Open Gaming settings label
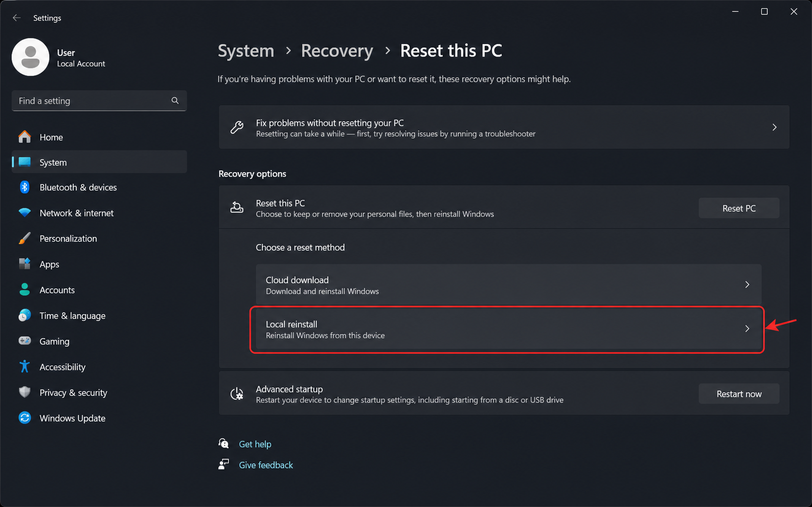 tap(54, 341)
